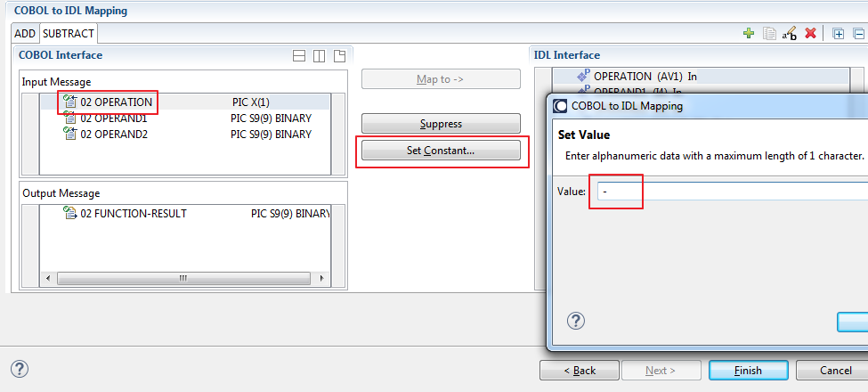This screenshot has width=868, height=392.
Task: Click the Input Message label
Action: [x=56, y=82]
